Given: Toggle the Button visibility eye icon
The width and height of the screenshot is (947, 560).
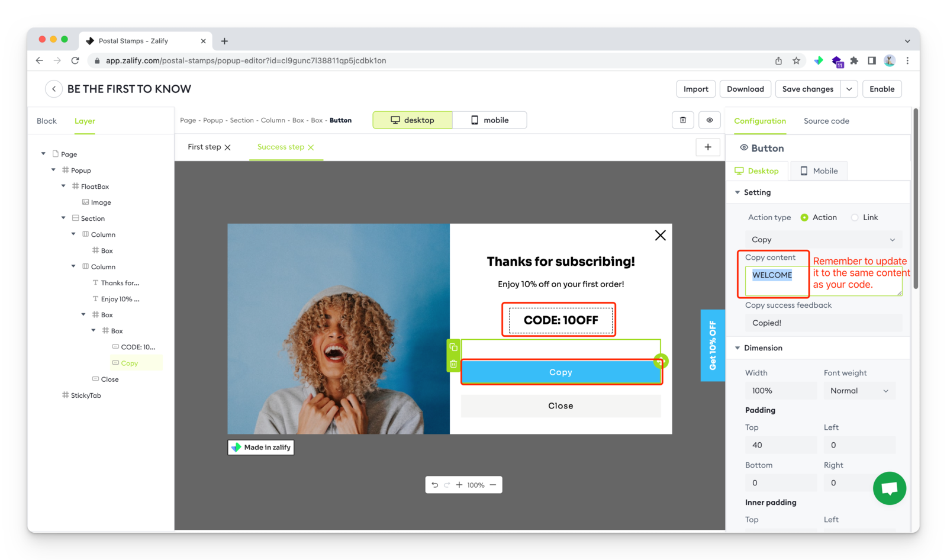Looking at the screenshot, I should click(x=744, y=148).
